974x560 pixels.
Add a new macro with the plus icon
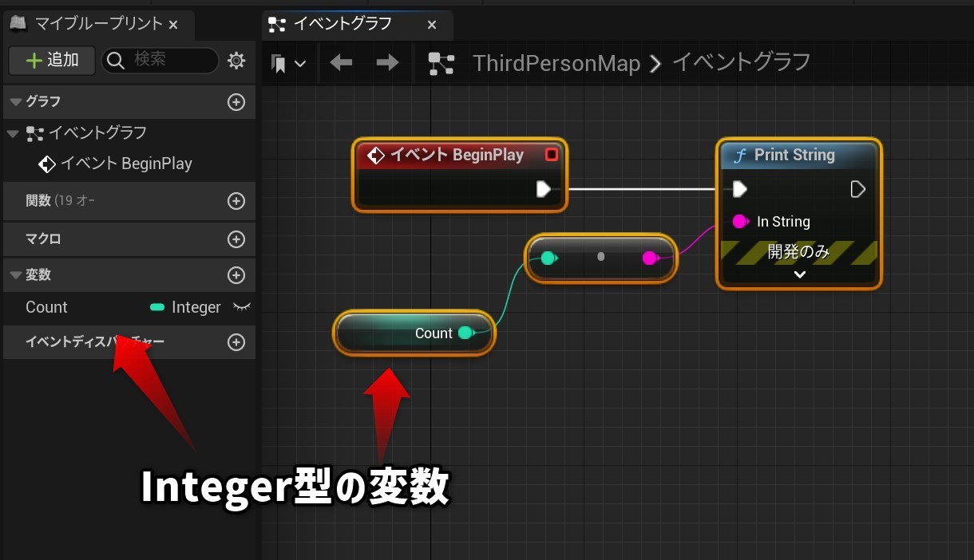click(236, 239)
